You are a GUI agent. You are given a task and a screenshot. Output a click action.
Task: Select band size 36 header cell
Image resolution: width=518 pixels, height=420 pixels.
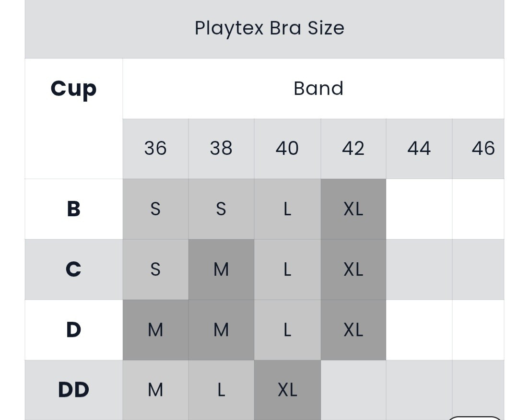[x=155, y=149]
